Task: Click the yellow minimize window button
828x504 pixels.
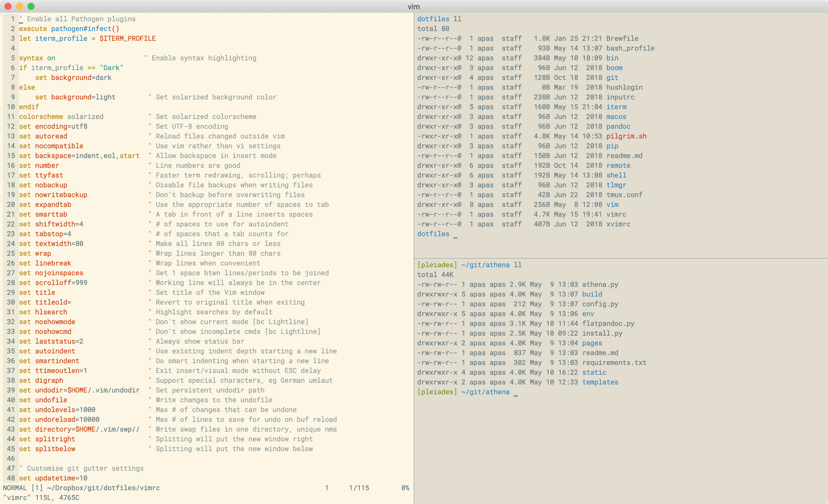Action: pyautogui.click(x=20, y=6)
